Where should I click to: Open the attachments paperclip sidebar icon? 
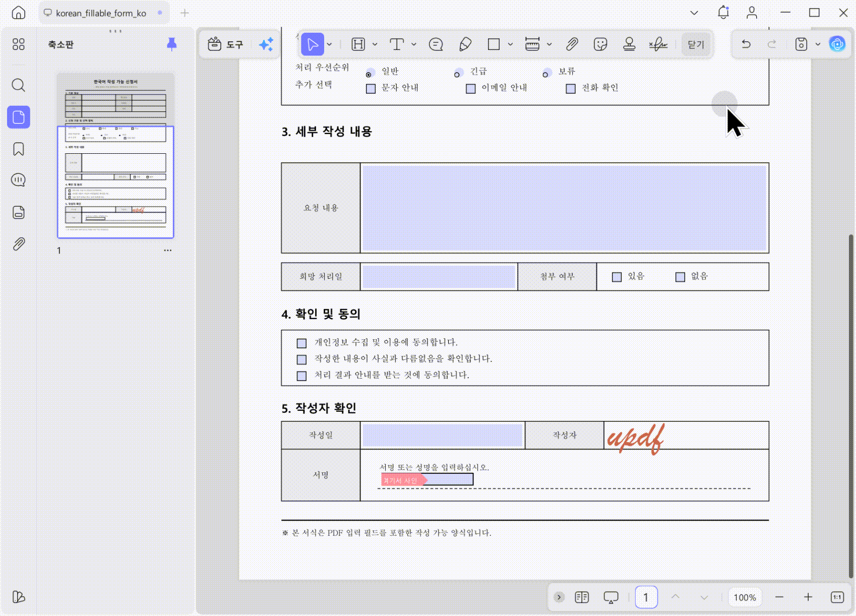pos(19,244)
